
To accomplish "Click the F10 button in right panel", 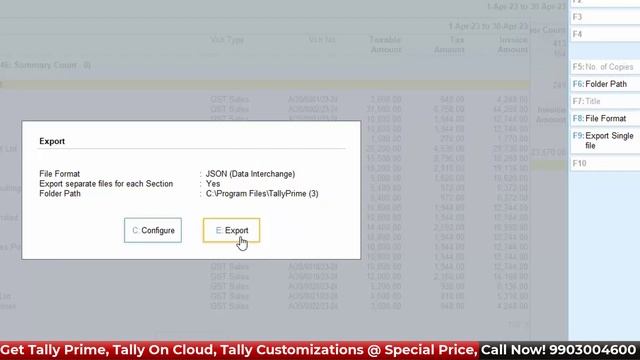I will tap(605, 163).
